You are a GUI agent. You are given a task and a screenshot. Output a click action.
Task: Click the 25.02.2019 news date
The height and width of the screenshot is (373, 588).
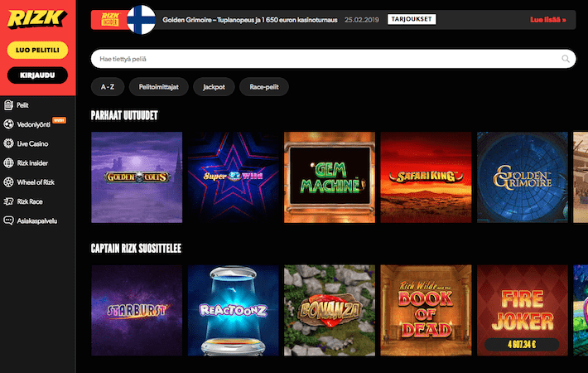pos(362,20)
